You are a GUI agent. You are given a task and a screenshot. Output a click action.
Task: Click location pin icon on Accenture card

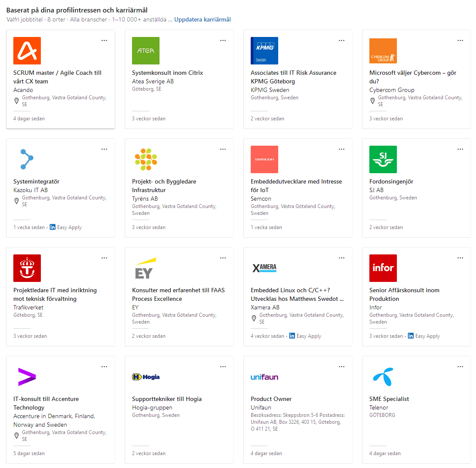point(17,436)
